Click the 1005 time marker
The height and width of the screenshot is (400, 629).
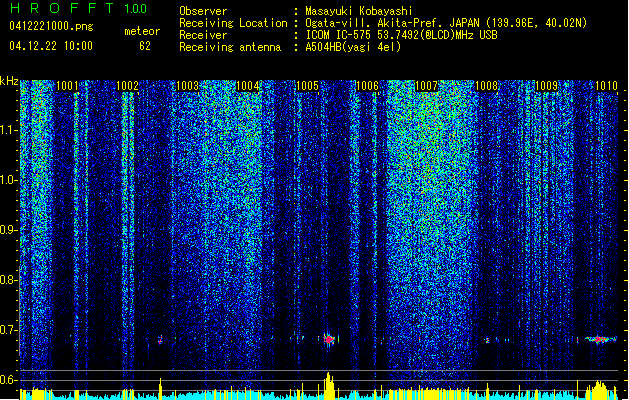click(307, 85)
